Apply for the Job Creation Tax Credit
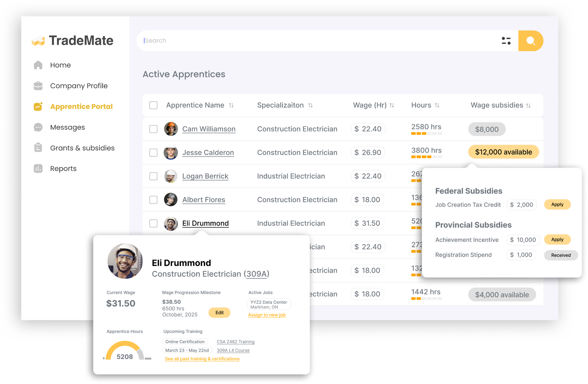 click(557, 205)
